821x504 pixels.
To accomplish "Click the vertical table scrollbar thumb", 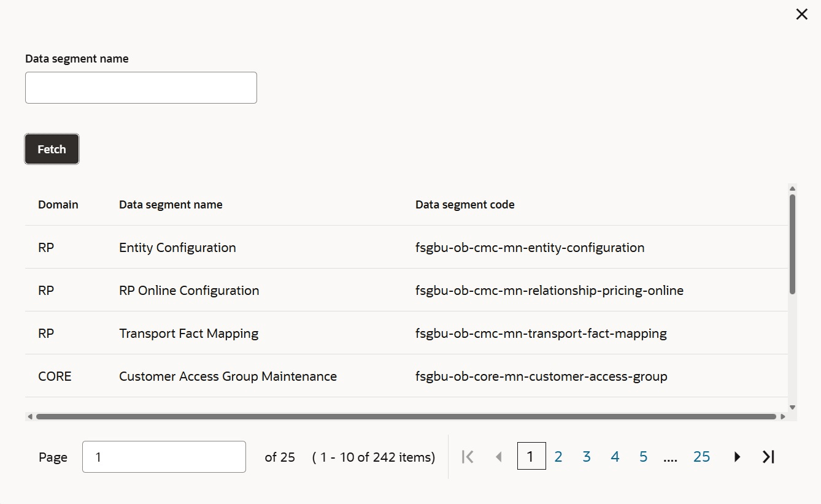I will tap(792, 244).
